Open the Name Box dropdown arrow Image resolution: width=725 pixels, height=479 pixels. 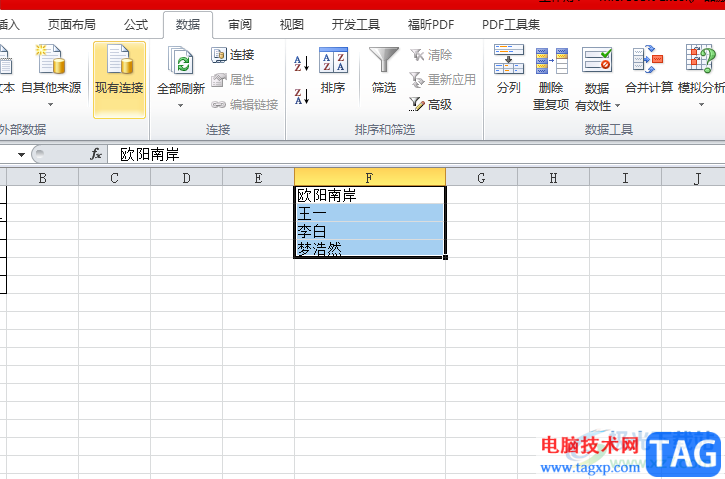tap(21, 154)
